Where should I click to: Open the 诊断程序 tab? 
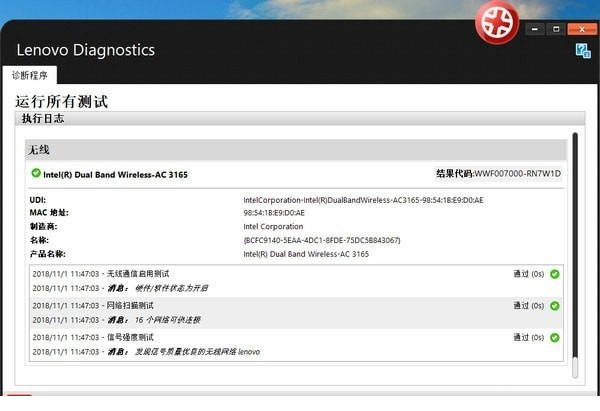click(x=29, y=75)
